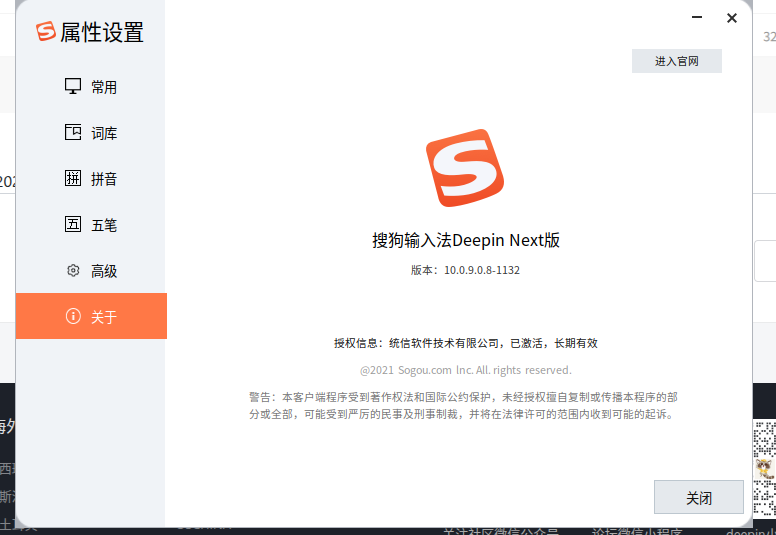Click the 关闭 button

[698, 497]
